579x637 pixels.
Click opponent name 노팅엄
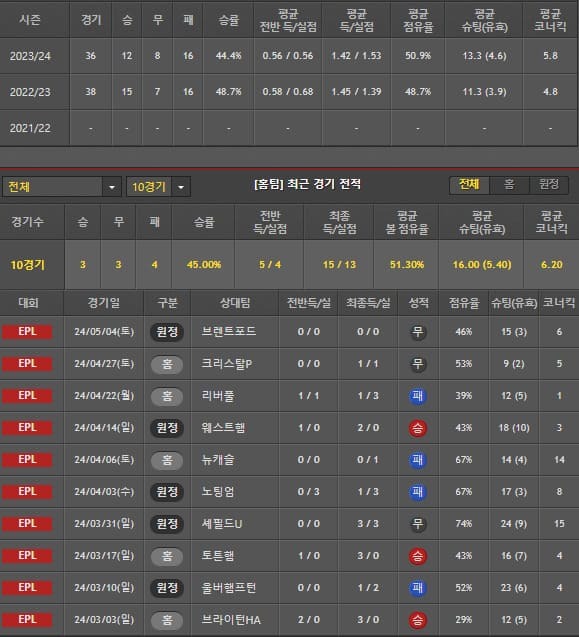[x=218, y=492]
